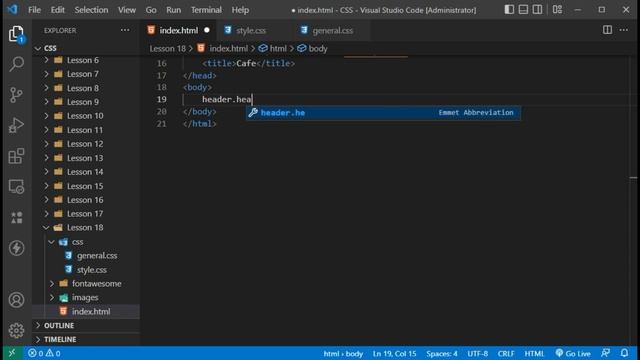Open the Edit menu
This screenshot has height=360, width=640.
58,10
